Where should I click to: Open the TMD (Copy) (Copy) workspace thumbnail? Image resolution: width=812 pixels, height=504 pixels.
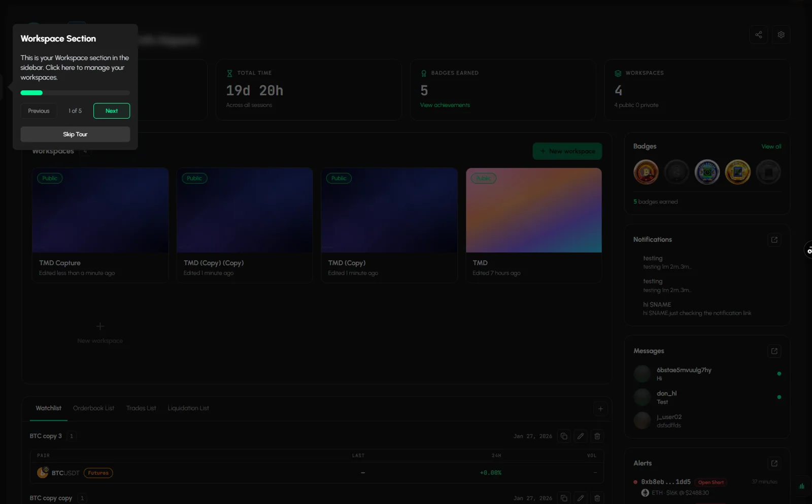click(x=245, y=210)
